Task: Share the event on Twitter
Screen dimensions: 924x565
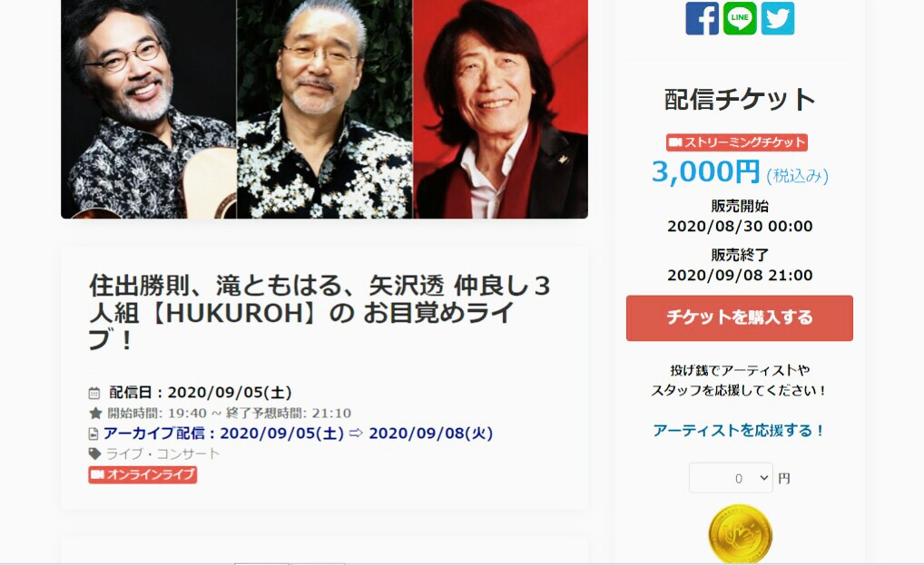Action: click(x=777, y=18)
